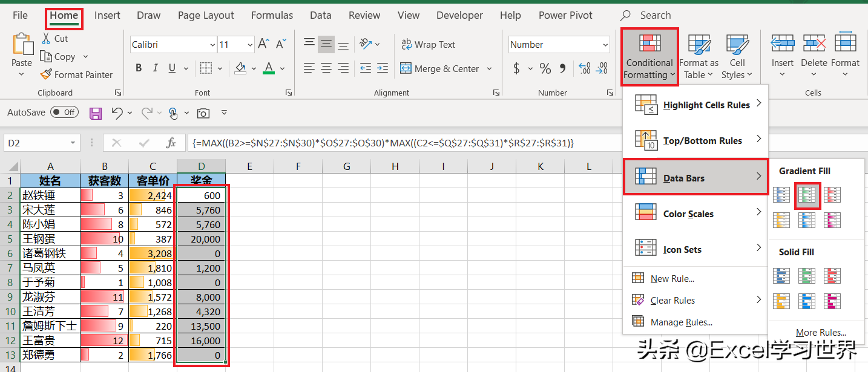
Task: Expand the Merge & Center dropdown arrow
Action: pos(489,69)
